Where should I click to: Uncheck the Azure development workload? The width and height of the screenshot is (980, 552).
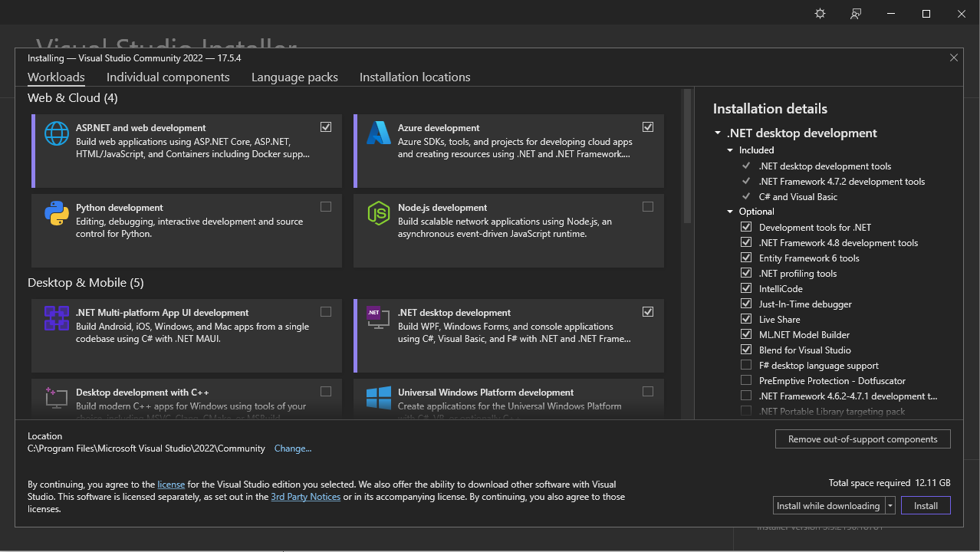[x=648, y=127]
